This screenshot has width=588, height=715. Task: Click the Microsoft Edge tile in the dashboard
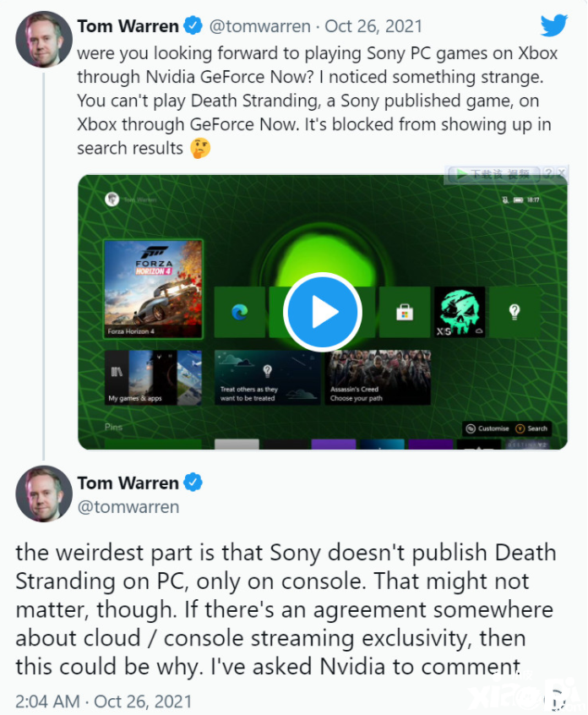point(240,312)
